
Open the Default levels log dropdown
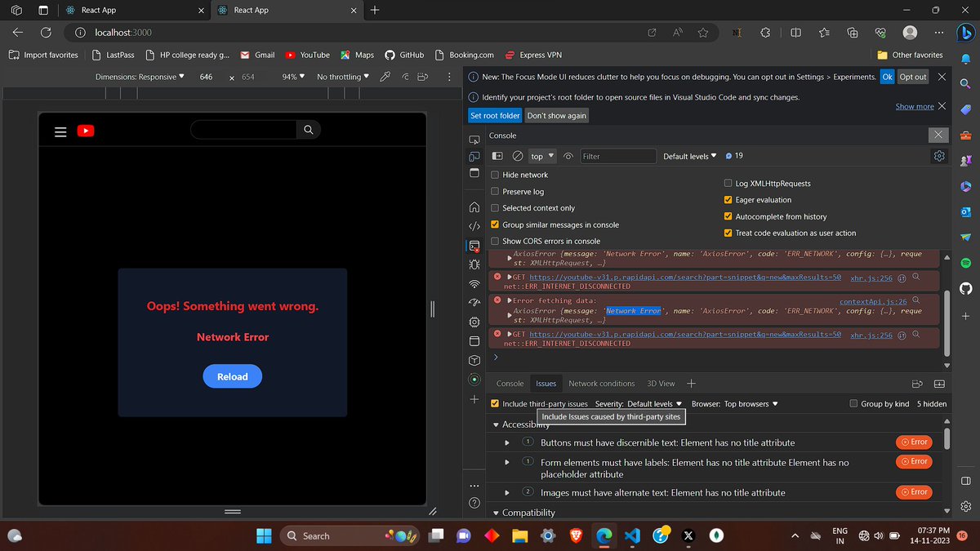click(x=690, y=156)
